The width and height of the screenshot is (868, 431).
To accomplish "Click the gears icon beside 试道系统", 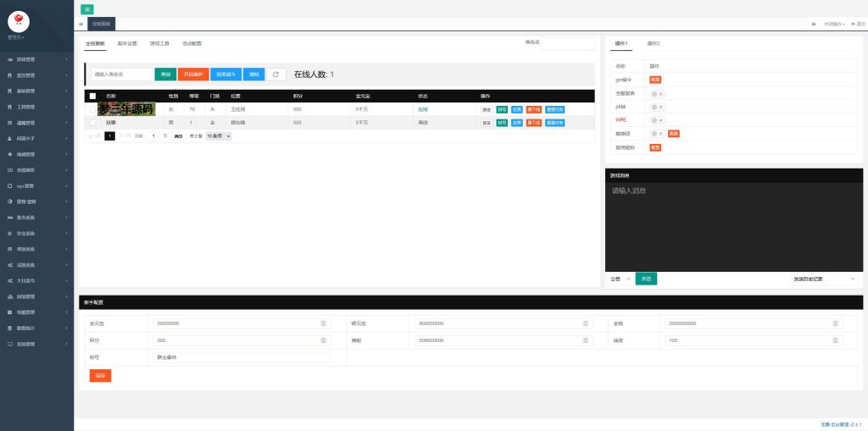I will pos(10,265).
